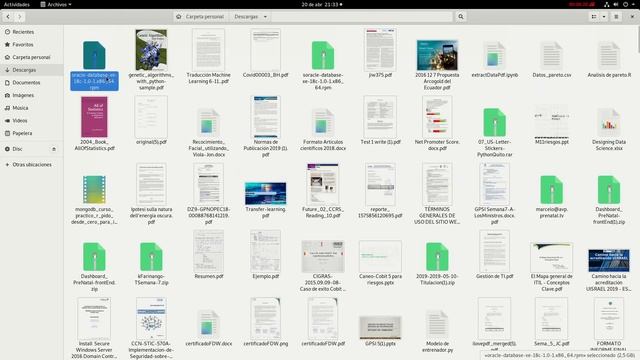Select Dashboard_PreNatal-frontEnd.zip archive icon
Image resolution: width=640 pixels, height=360 pixels.
(94, 257)
